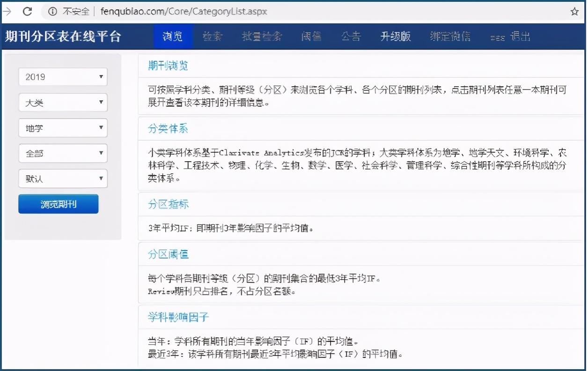Open the year dropdown showing 2019

63,77
